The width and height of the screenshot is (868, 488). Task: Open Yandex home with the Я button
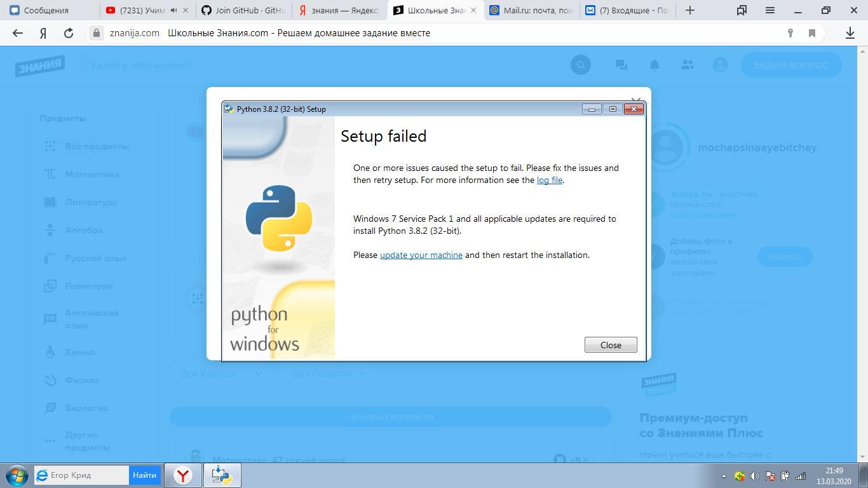tap(43, 33)
